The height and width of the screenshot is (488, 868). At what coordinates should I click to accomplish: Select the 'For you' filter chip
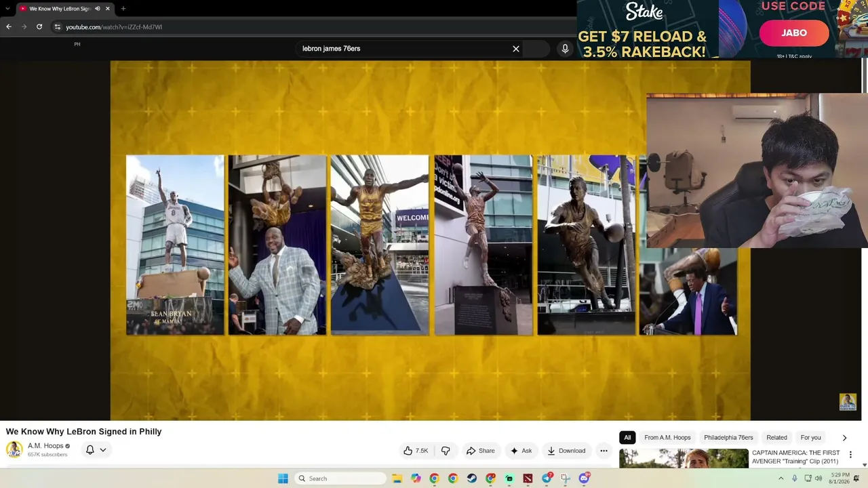click(x=810, y=438)
